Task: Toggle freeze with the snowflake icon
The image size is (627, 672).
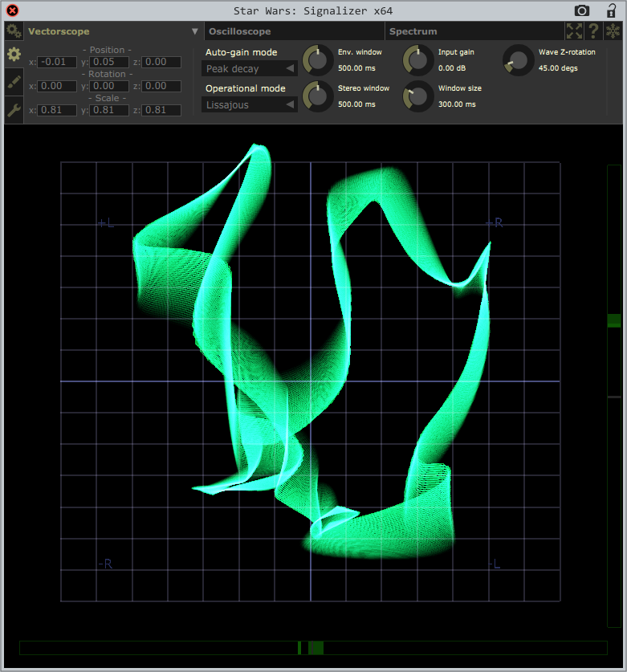Action: [x=613, y=31]
